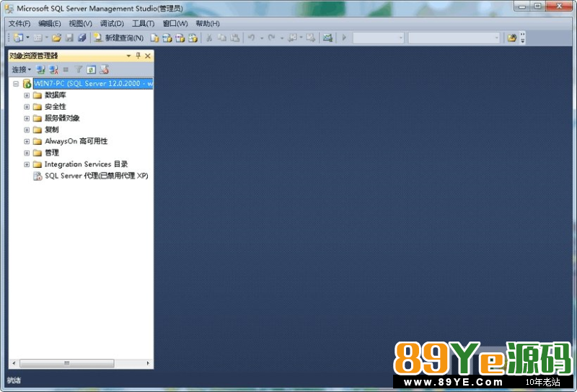Open the first empty toolbar combo box

tap(378, 37)
